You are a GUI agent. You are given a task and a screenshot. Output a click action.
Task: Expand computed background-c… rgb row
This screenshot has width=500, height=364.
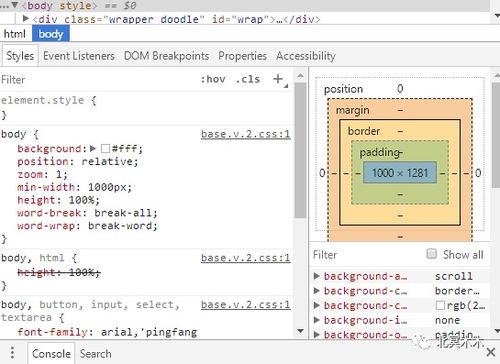317,305
